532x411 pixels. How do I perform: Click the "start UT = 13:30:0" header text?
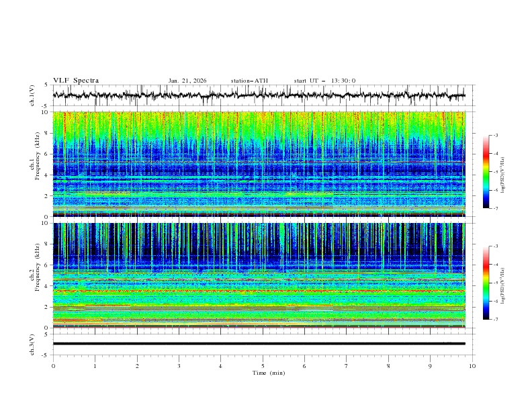[324, 81]
